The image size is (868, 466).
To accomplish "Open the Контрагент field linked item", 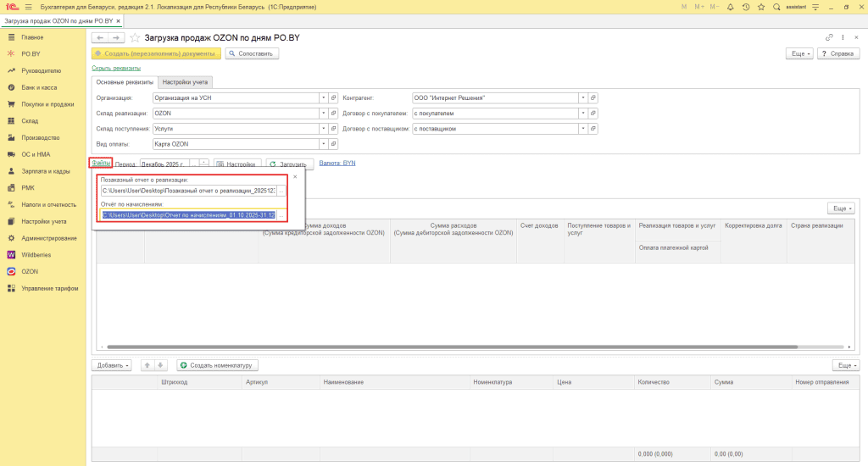I will 593,98.
